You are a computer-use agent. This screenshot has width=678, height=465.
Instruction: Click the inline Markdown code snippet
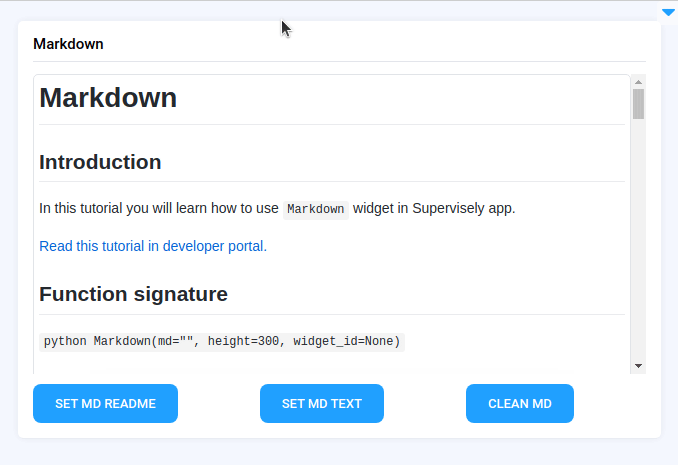pos(316,210)
